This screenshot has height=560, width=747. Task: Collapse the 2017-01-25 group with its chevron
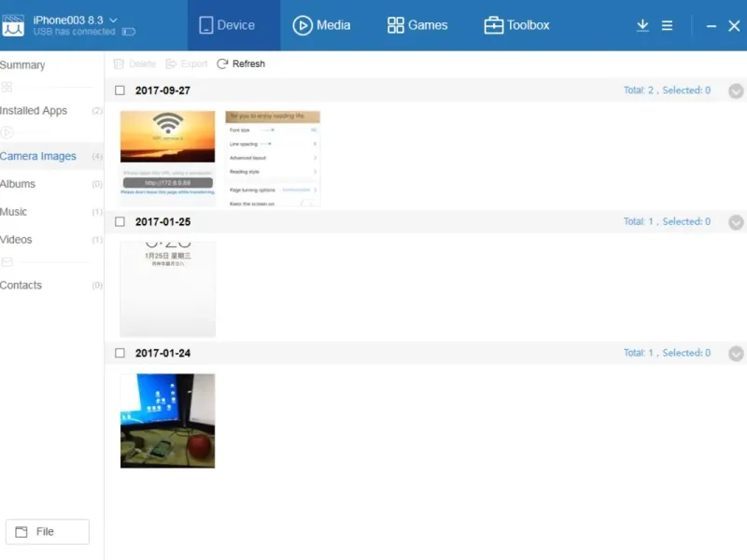(x=736, y=222)
